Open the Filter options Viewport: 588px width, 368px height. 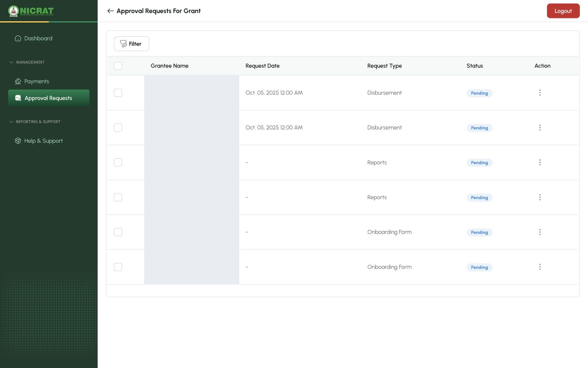131,44
